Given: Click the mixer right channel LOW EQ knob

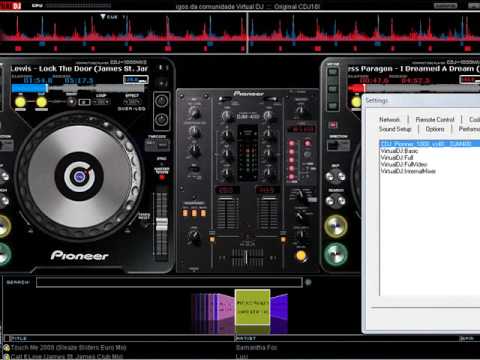Looking at the screenshot, I should [x=268, y=173].
